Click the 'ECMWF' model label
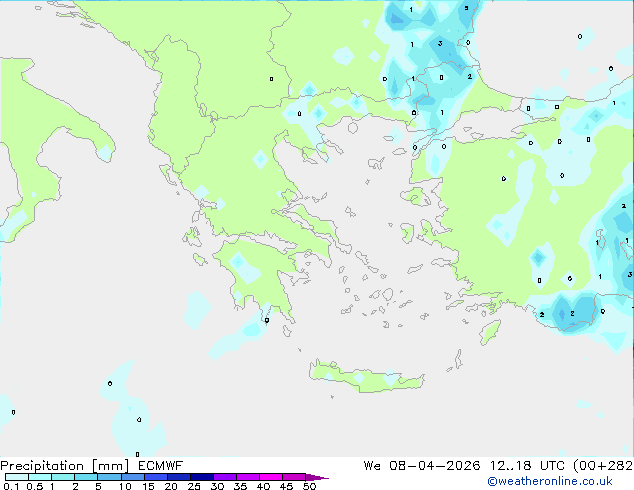 click(160, 466)
